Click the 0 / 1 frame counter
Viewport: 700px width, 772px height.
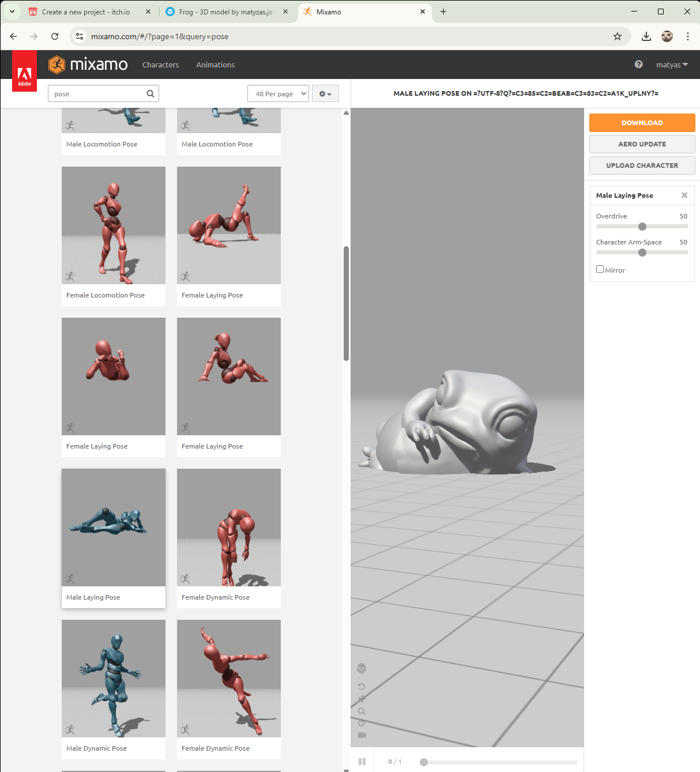[395, 762]
